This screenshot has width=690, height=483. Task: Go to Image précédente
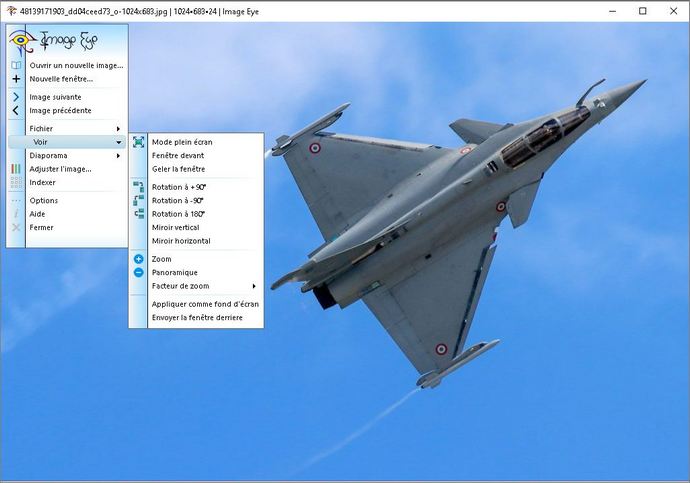click(60, 110)
